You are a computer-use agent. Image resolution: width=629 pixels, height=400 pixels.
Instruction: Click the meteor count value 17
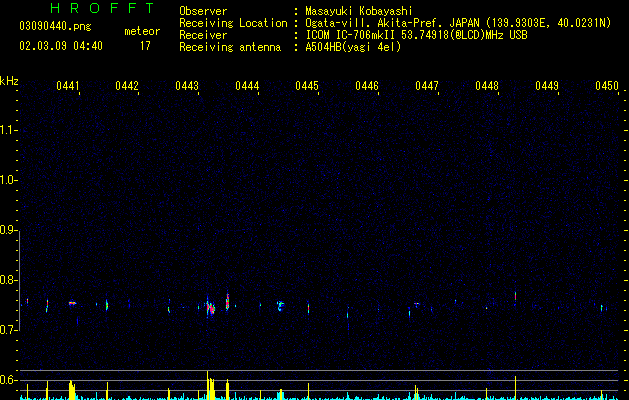[145, 46]
